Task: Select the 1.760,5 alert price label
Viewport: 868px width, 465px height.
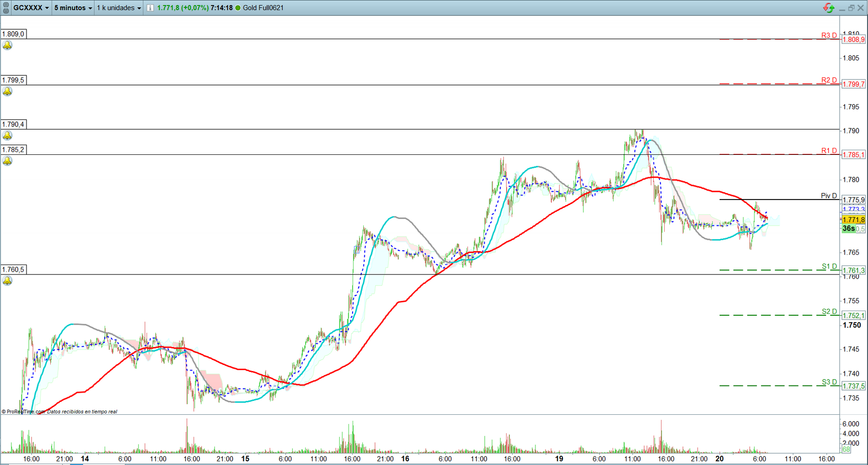Action: pos(13,270)
